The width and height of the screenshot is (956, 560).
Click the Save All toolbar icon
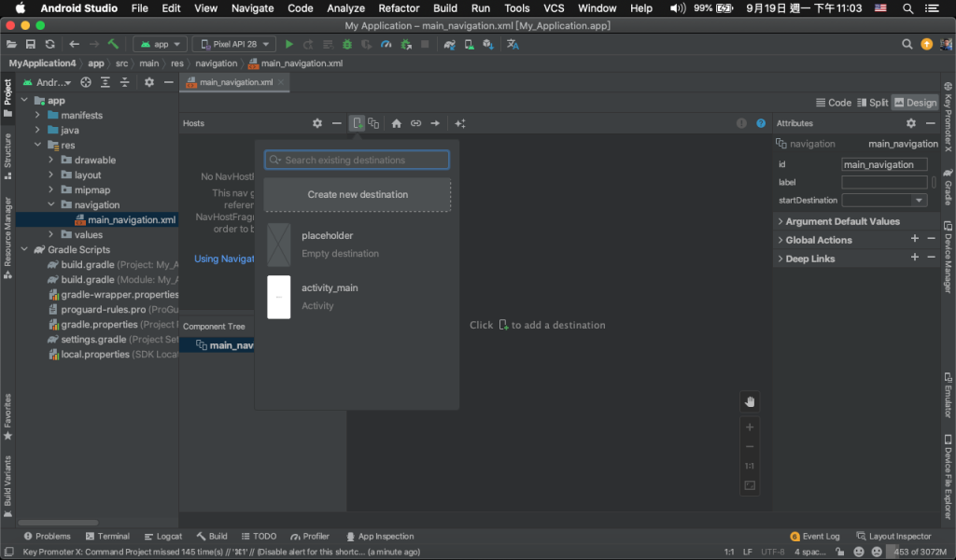click(31, 45)
